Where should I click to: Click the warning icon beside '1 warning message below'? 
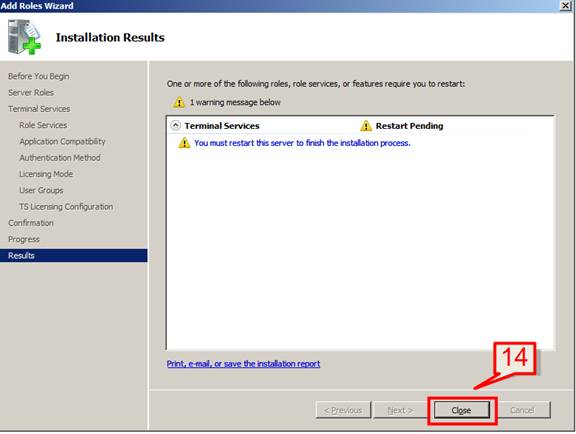coord(179,102)
